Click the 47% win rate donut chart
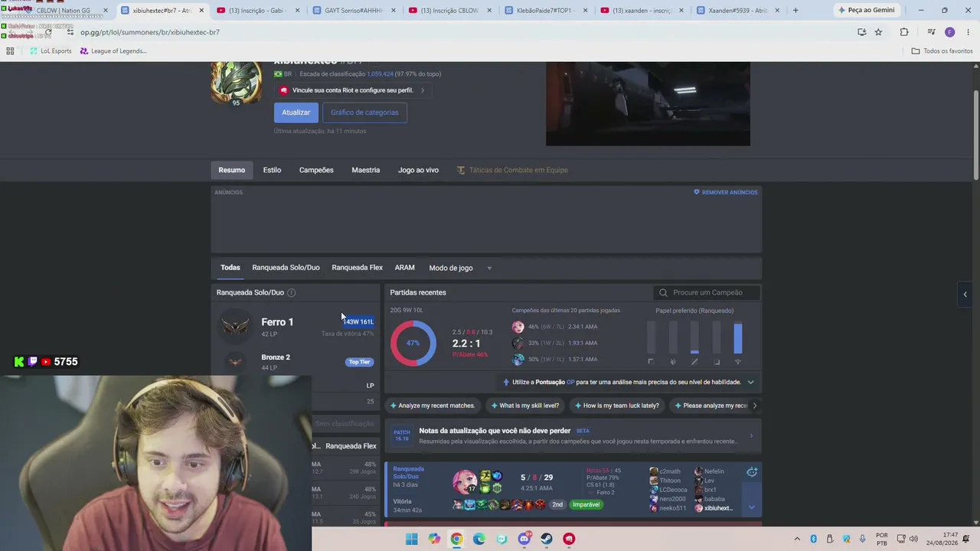The width and height of the screenshot is (980, 551). (413, 343)
